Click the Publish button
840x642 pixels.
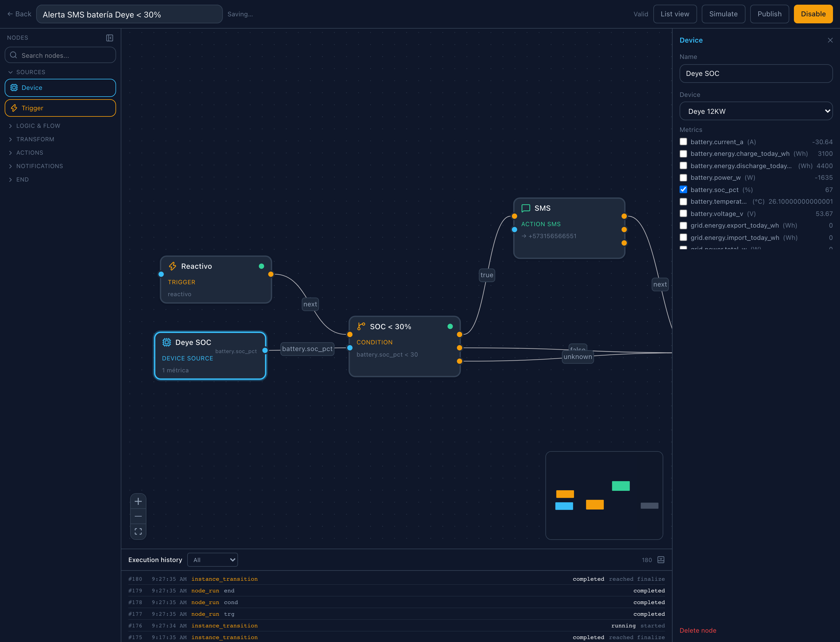tap(769, 14)
